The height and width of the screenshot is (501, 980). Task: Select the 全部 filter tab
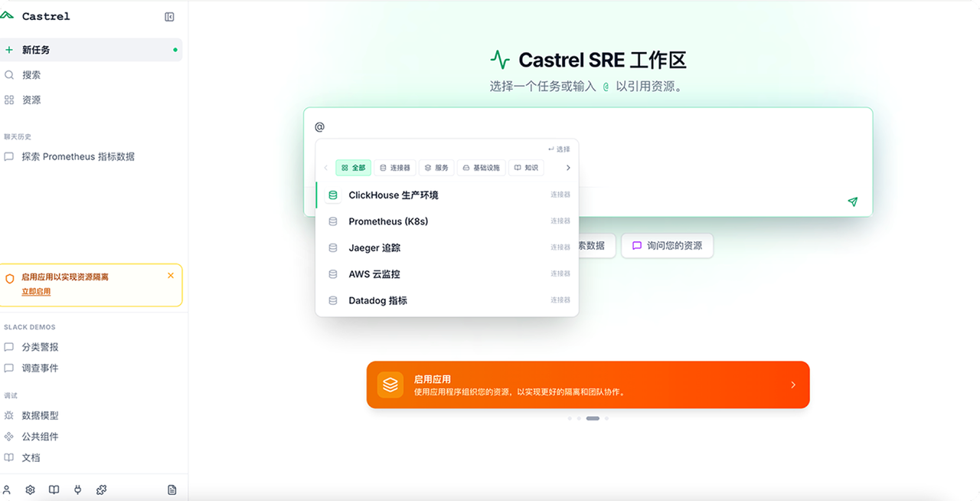click(353, 168)
